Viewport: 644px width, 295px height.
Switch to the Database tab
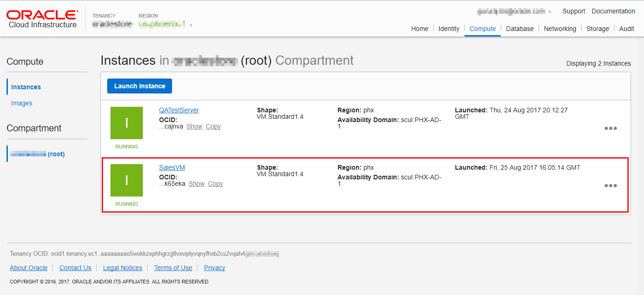tap(520, 29)
